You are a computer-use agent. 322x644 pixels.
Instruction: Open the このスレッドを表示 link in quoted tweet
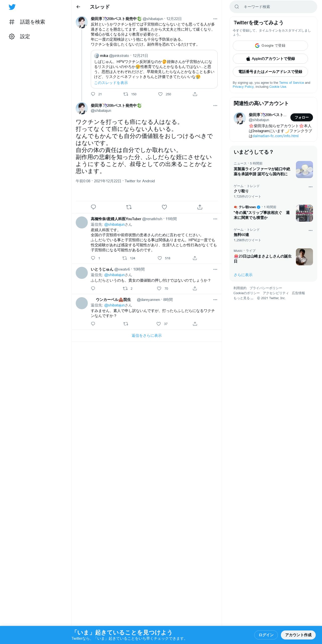coord(111,83)
